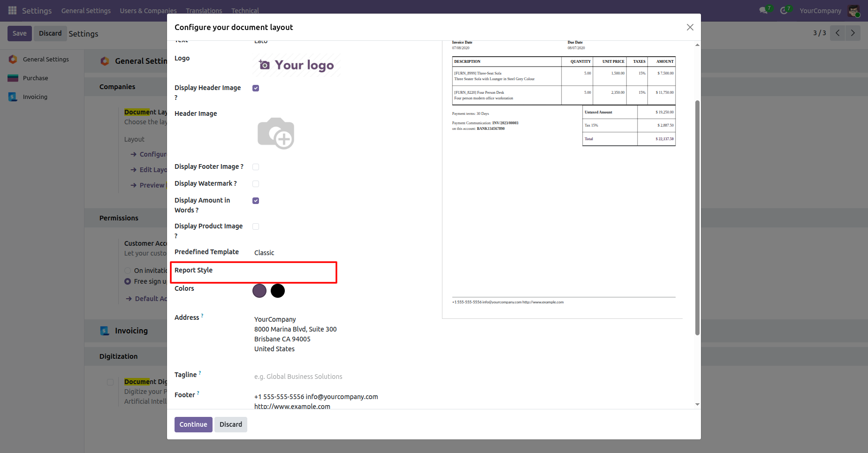Open Preview Document link
868x453 pixels.
tap(149, 185)
